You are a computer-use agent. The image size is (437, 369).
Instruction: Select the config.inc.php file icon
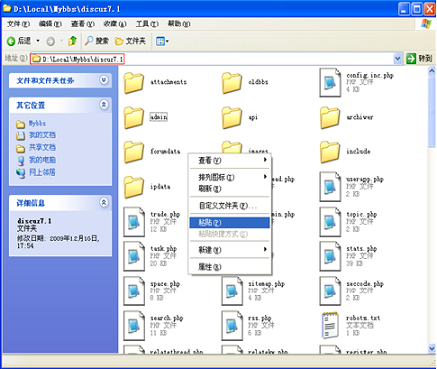(x=330, y=83)
